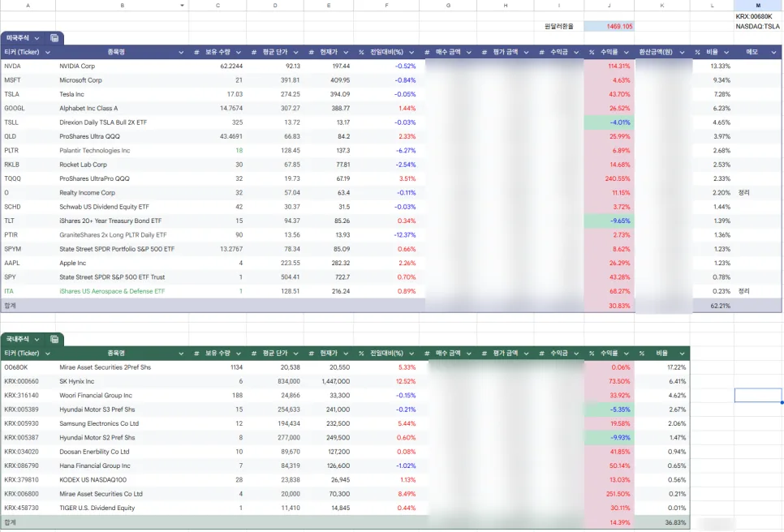Click Doosan Enerbility Co Ltd cell
784x532 pixels.
point(122,452)
